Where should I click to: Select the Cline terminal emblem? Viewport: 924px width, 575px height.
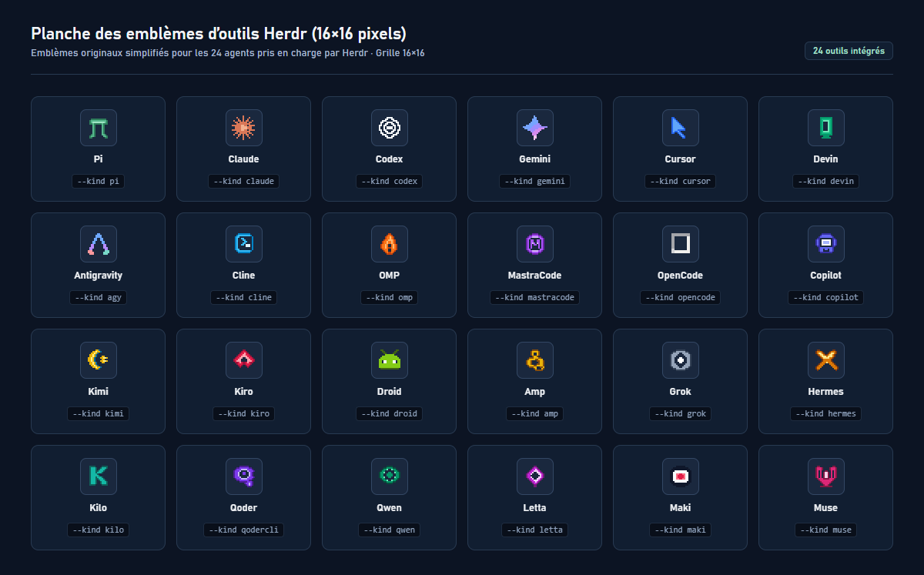click(x=243, y=244)
